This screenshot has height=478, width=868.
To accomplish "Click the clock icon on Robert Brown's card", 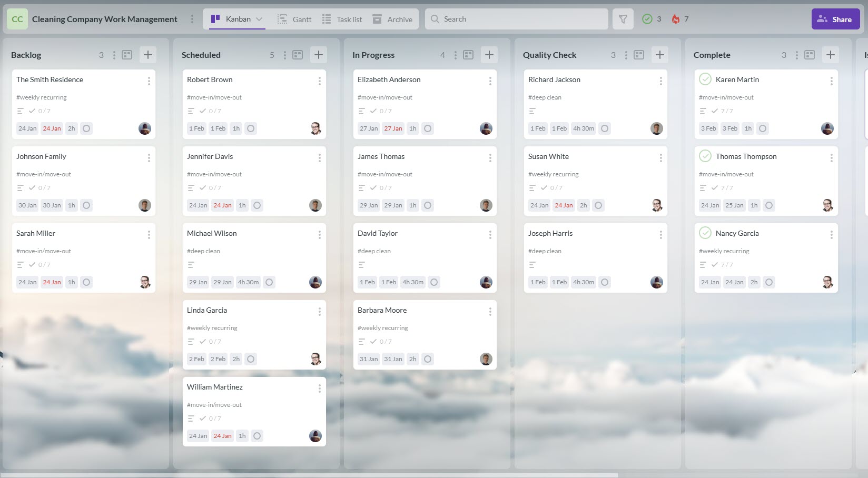I will pos(251,128).
